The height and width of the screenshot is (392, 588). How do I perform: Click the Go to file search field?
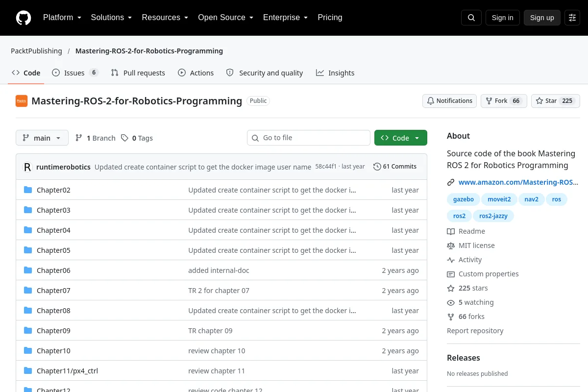pyautogui.click(x=309, y=138)
